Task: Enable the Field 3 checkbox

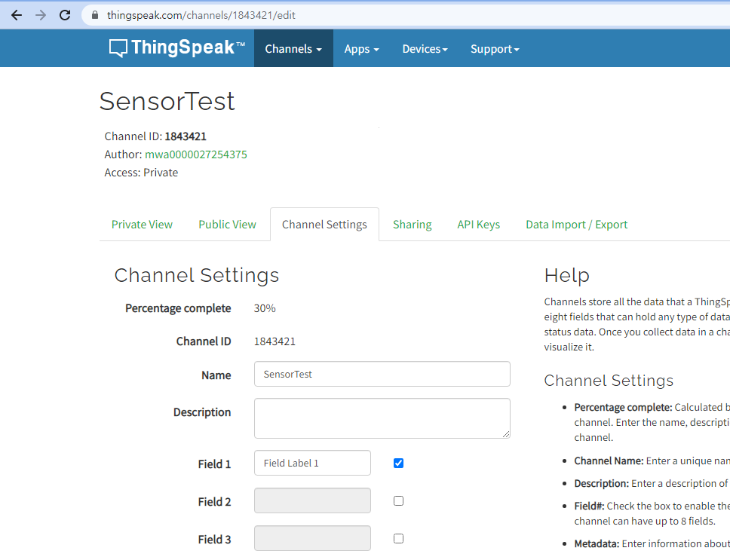Action: pos(398,539)
